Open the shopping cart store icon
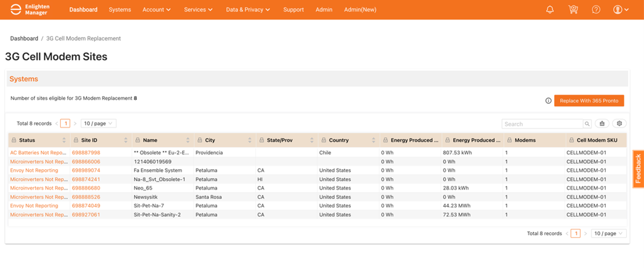The image size is (644, 268). coord(573,9)
